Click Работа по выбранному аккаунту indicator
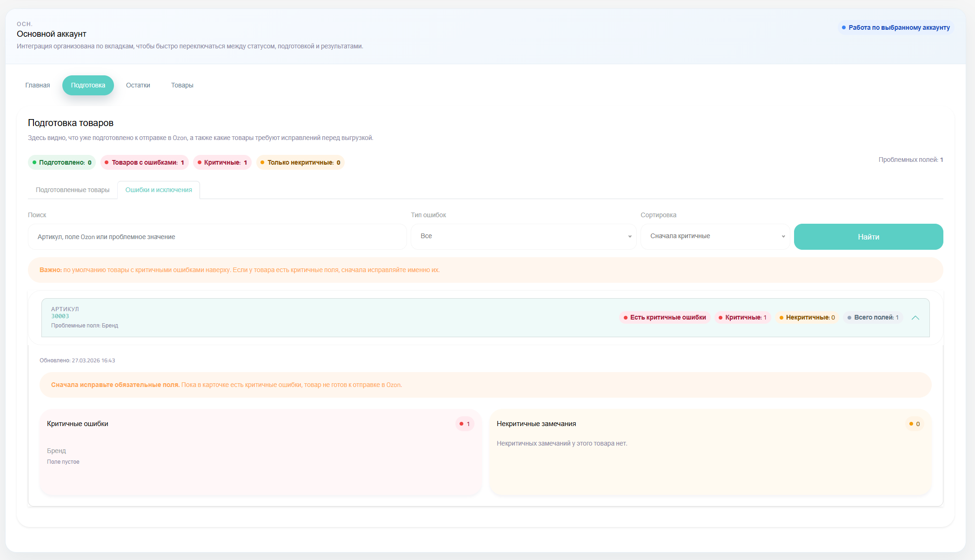 896,27
